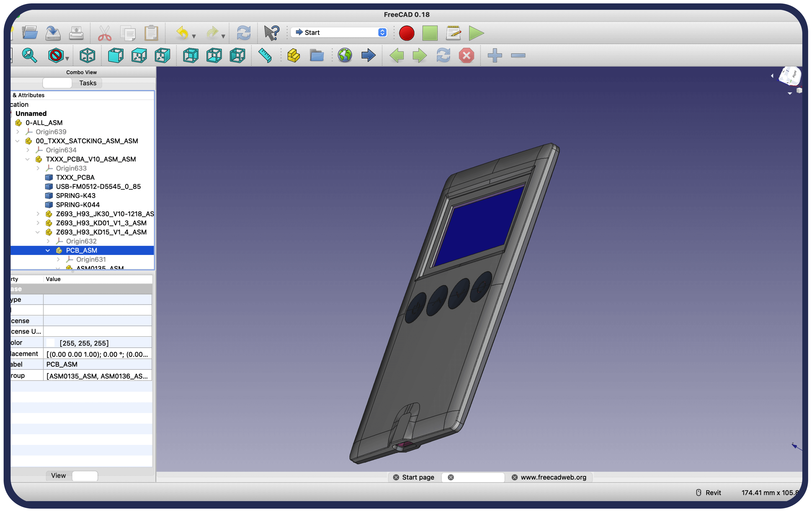Collapse the 00_TXXX_SATCKING_ASM_ASM node
Viewport: 812px width, 512px height.
tap(18, 141)
